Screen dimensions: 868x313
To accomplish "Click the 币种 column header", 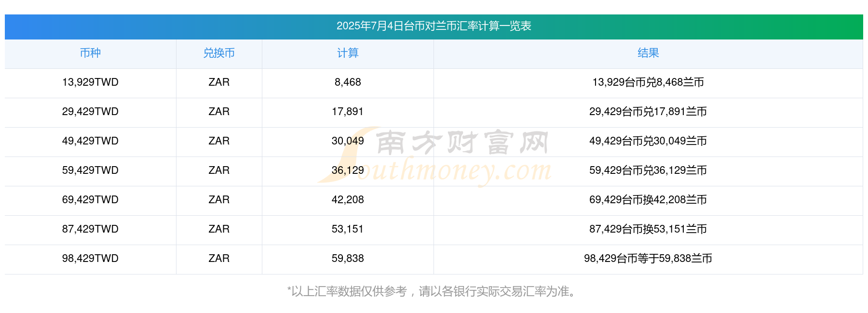I will coord(90,53).
